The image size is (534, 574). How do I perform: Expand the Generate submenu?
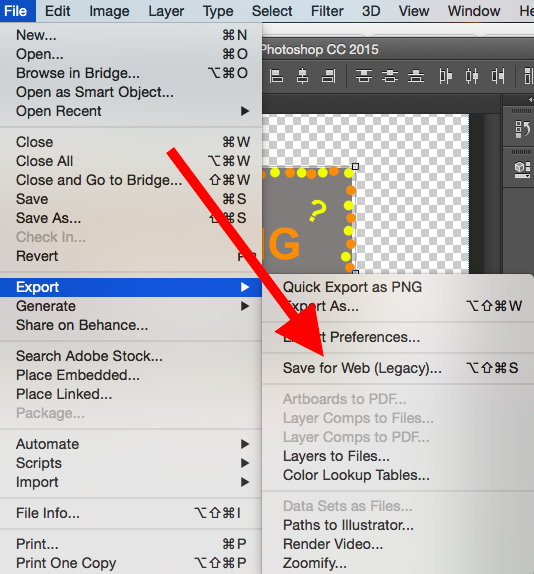(x=131, y=306)
